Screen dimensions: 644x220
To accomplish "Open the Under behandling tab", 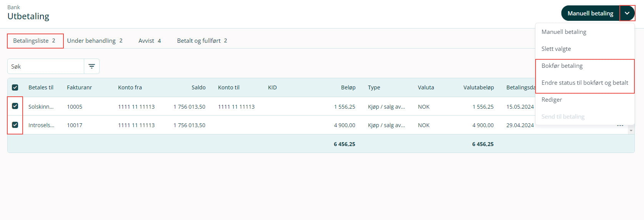I will 95,41.
